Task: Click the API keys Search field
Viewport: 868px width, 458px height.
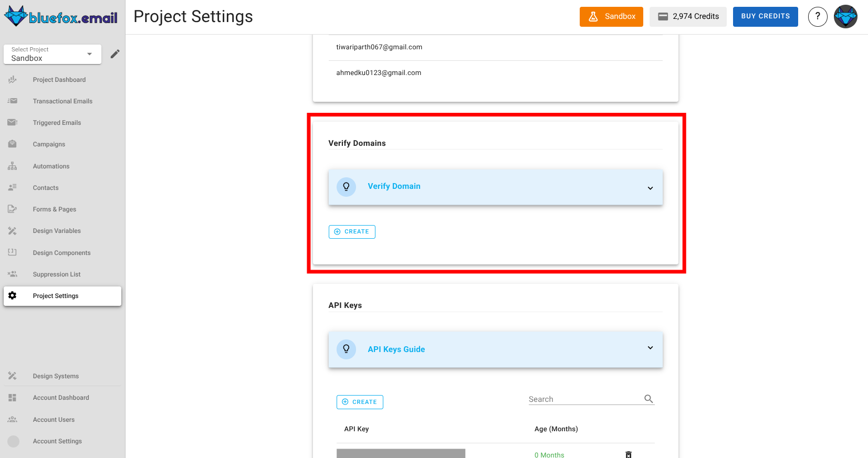Action: click(584, 399)
